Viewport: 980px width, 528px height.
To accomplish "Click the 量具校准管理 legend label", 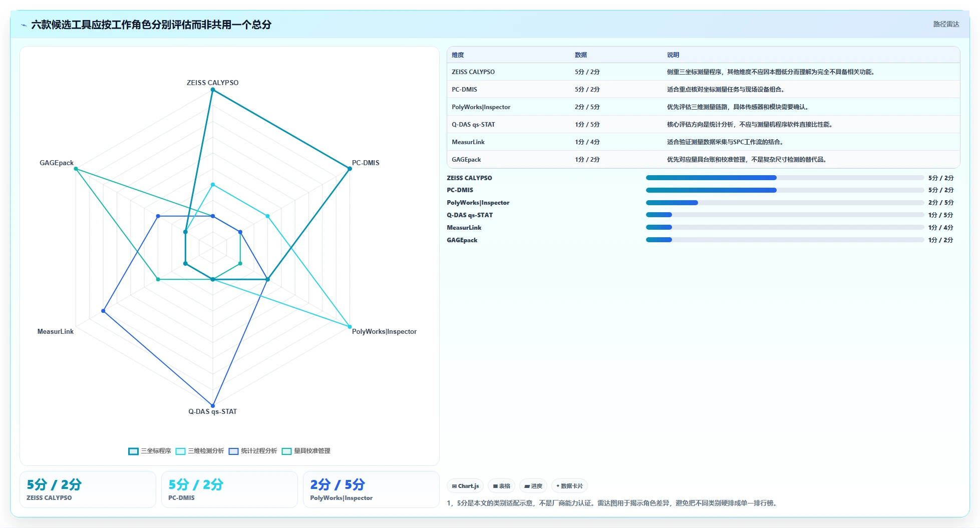I will tap(312, 451).
